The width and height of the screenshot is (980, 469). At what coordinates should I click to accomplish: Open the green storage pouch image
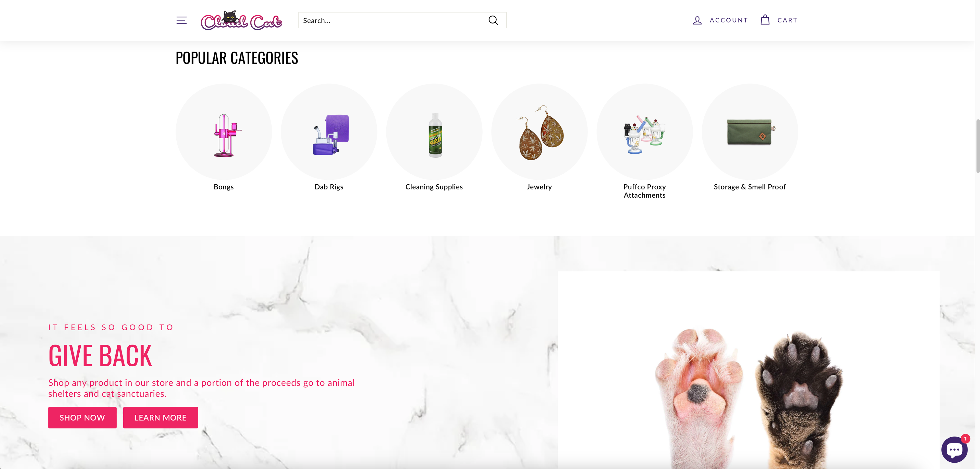(750, 132)
